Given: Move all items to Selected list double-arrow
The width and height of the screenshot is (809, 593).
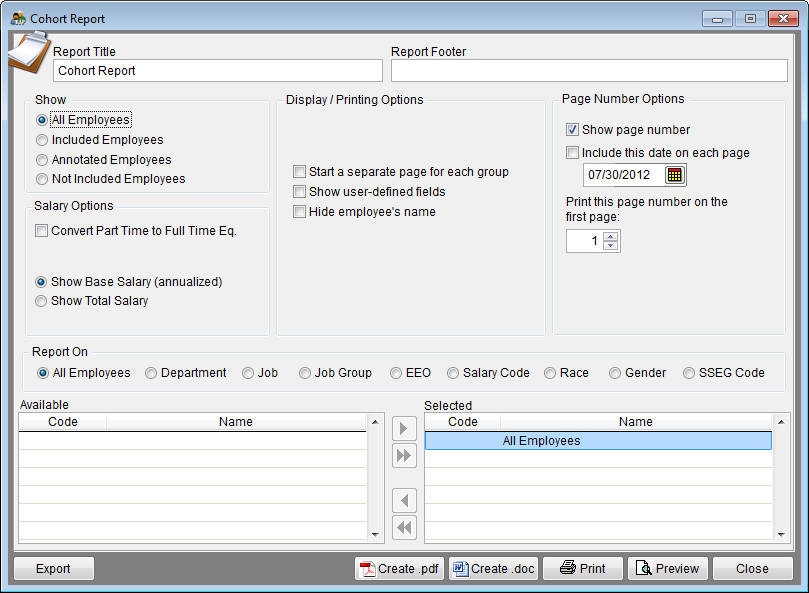Looking at the screenshot, I should tap(404, 455).
